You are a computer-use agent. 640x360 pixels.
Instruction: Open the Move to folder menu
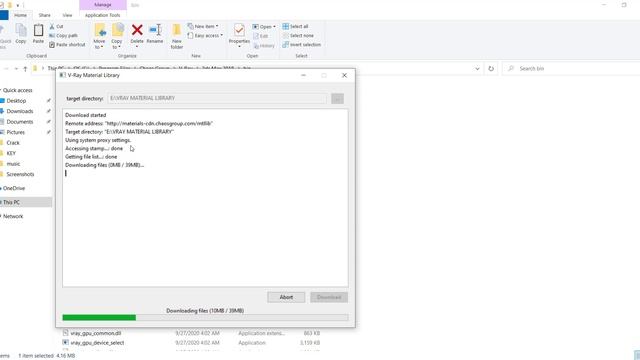99,36
